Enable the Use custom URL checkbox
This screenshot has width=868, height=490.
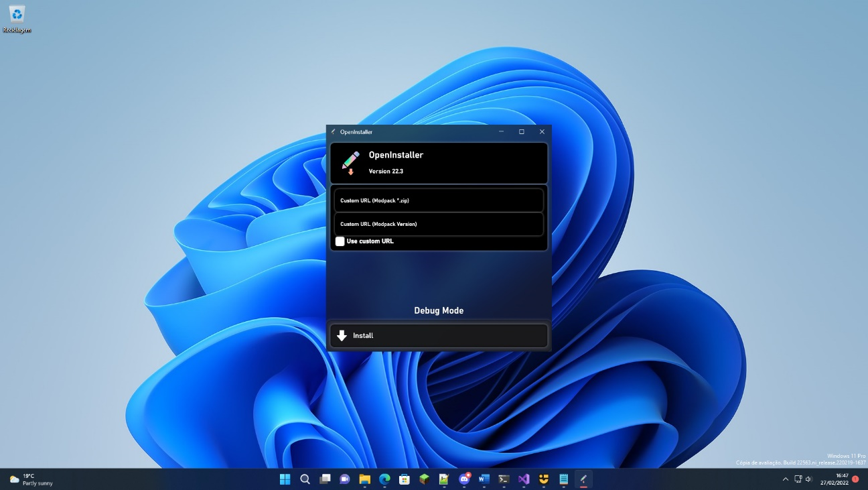(x=340, y=241)
